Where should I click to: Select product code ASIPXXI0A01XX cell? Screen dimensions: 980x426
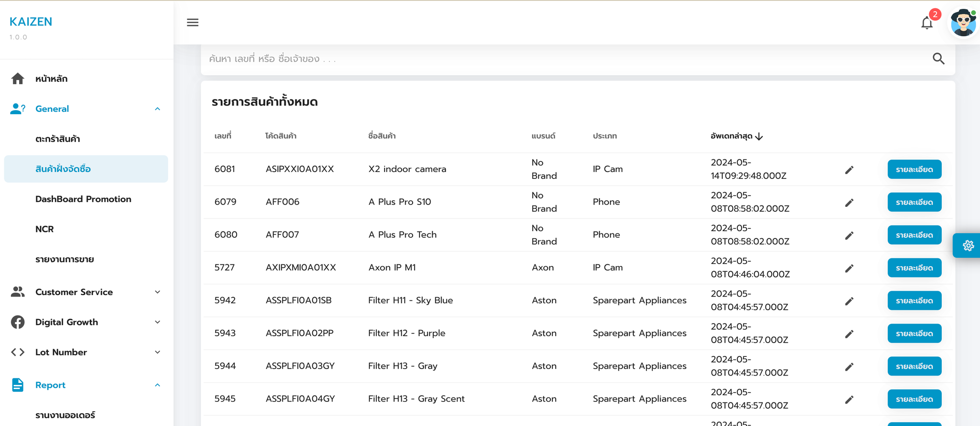click(300, 169)
